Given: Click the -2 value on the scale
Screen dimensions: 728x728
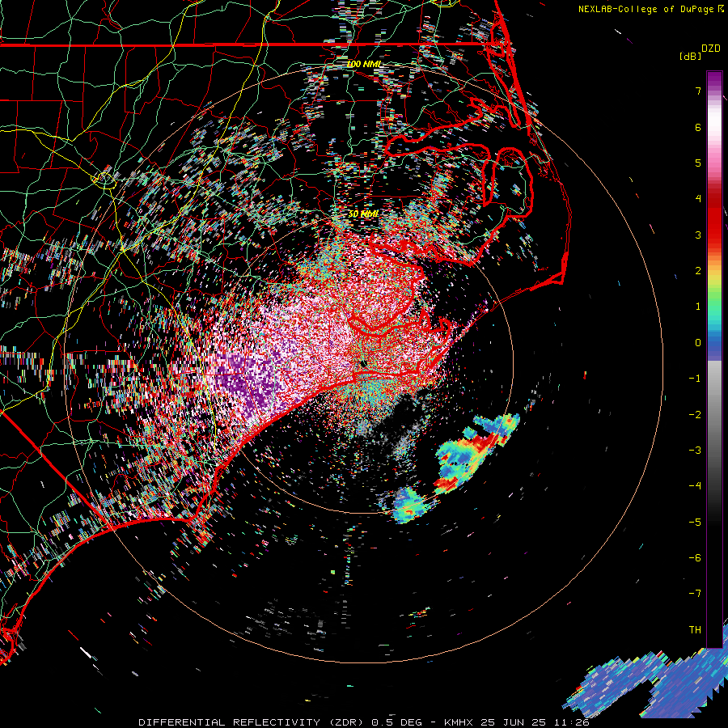Looking at the screenshot, I should (695, 415).
